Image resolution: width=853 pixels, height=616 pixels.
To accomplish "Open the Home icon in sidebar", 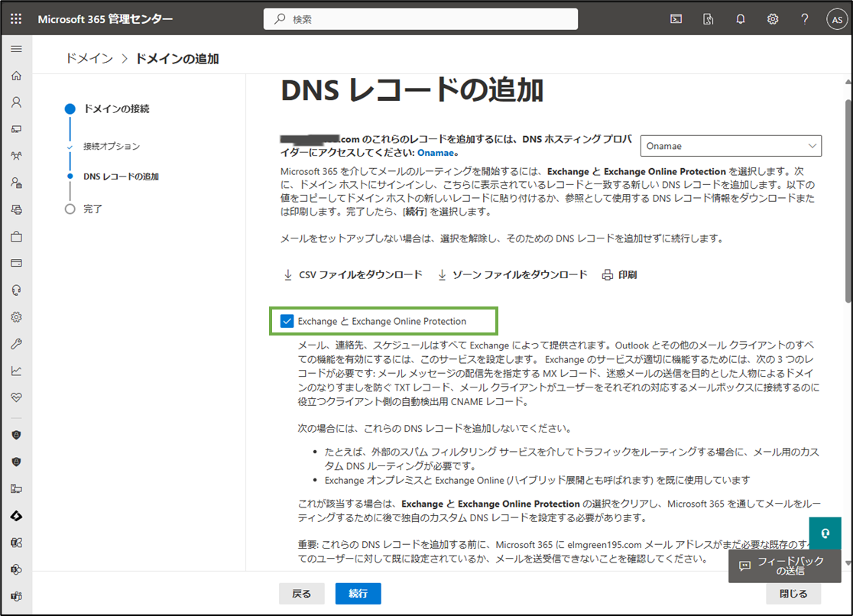I will tap(16, 76).
